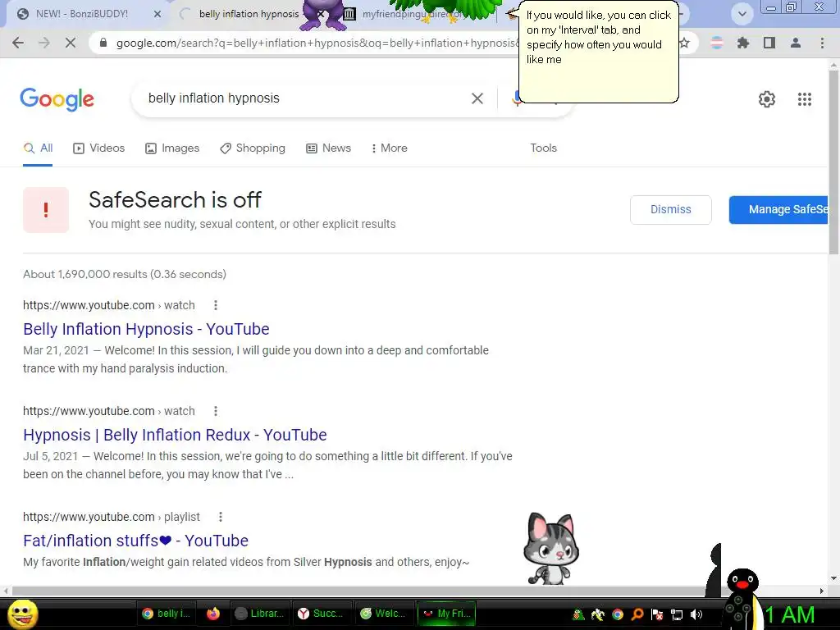Expand the tab search dropdown arrow

pyautogui.click(x=742, y=14)
